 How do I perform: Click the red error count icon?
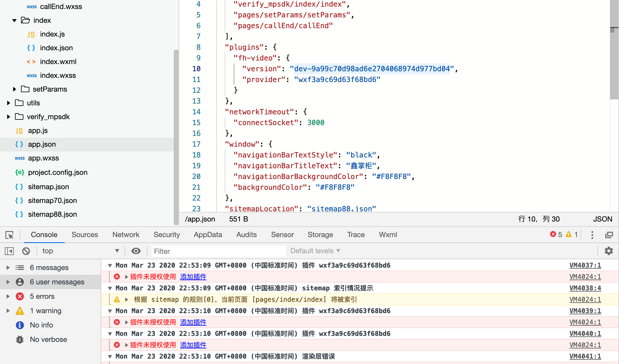click(553, 234)
